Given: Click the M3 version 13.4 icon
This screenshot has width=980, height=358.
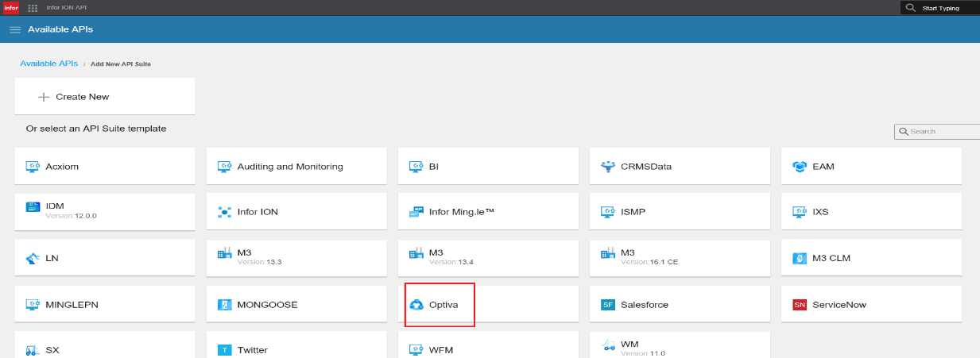Looking at the screenshot, I should tap(416, 253).
